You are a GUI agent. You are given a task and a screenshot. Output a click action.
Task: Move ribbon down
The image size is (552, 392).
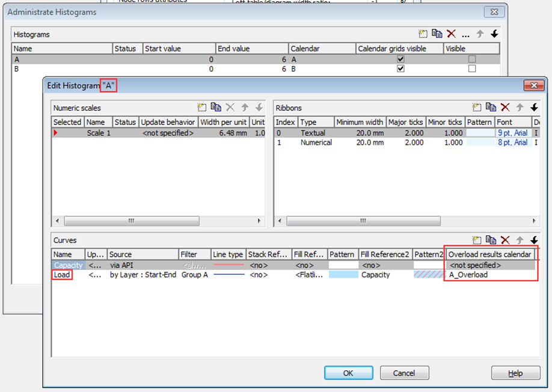tap(534, 108)
